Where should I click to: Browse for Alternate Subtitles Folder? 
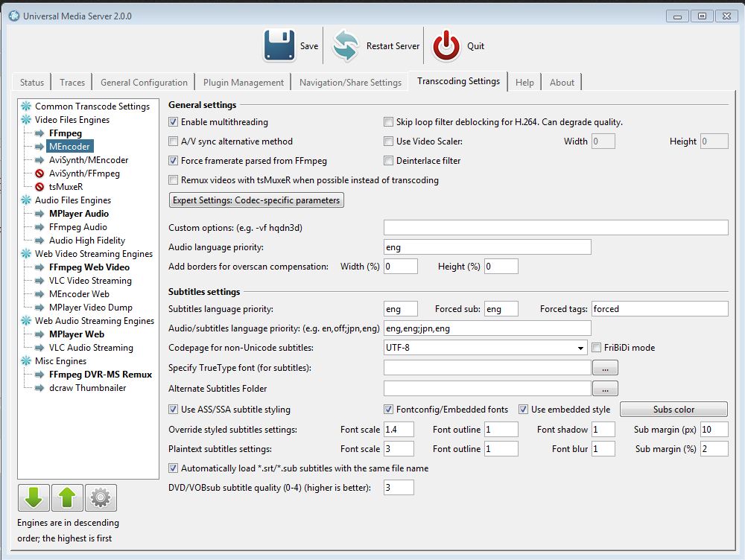coord(605,389)
